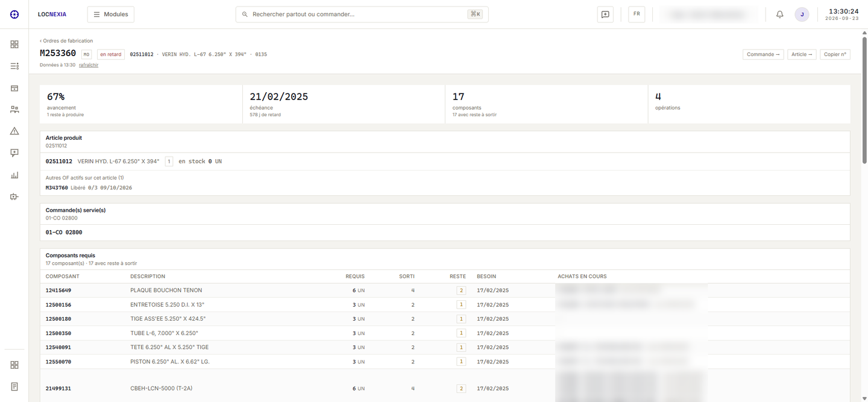This screenshot has width=868, height=402.
Task: Open the list-settings icon in the sidebar
Action: 14,66
